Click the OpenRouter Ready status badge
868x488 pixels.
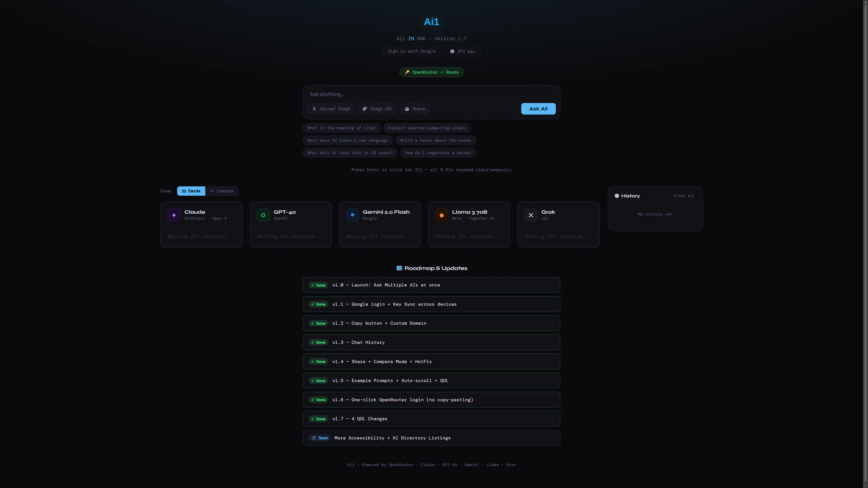(431, 72)
